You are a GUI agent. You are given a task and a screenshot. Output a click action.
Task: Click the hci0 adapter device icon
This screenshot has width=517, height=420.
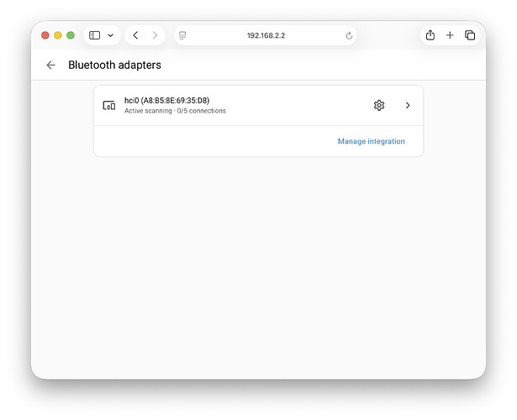point(108,105)
